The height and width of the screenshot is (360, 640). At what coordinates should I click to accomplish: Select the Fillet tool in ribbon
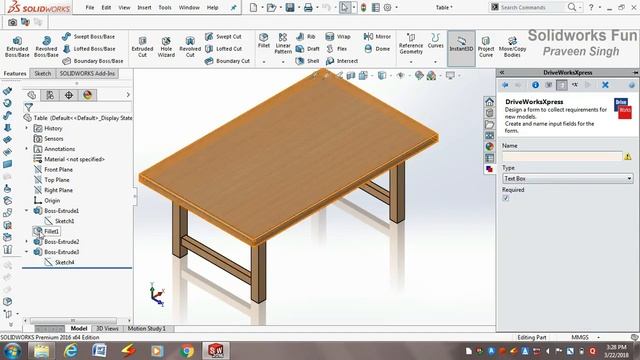click(264, 41)
